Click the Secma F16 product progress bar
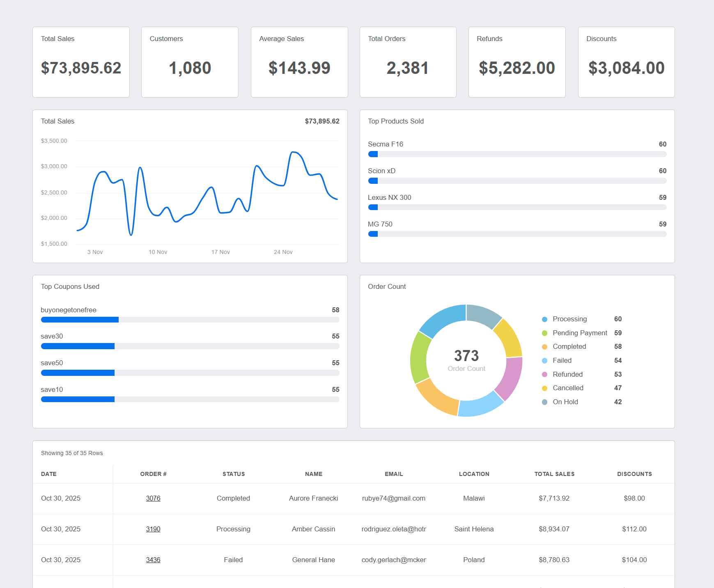714x588 pixels. tap(517, 154)
